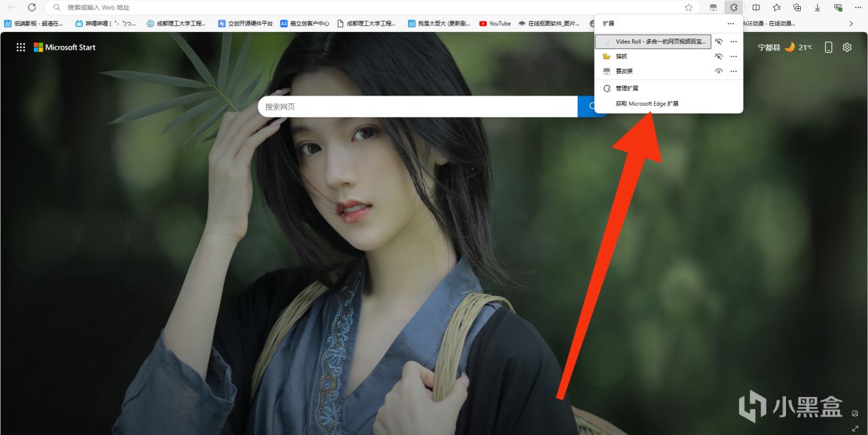This screenshot has width=868, height=435.
Task: Click the Microsoft Start logo
Action: [x=65, y=48]
